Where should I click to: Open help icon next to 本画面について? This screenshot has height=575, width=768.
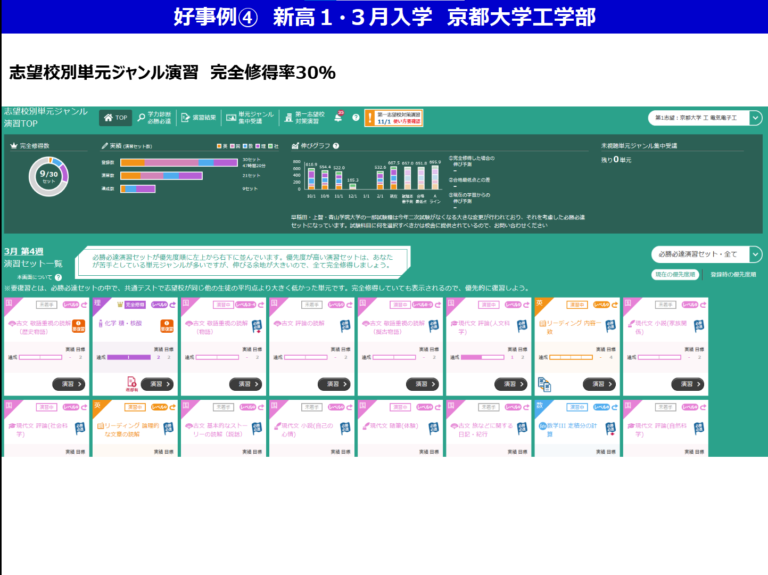59,277
